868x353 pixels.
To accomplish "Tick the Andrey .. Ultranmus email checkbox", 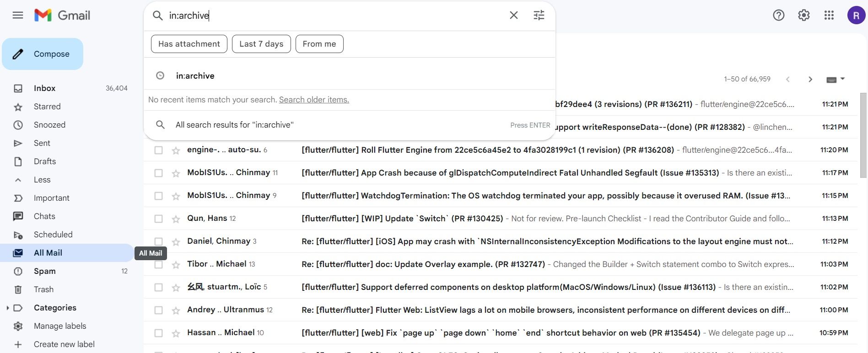I will coord(158,310).
